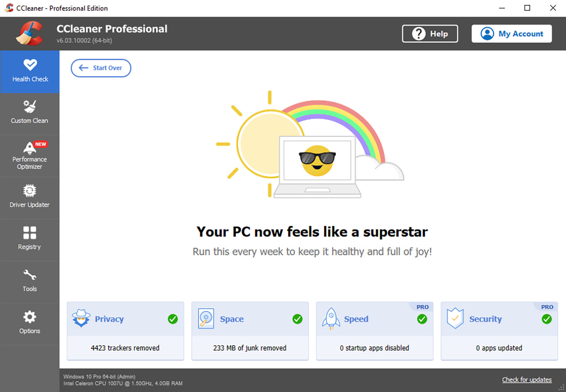The height and width of the screenshot is (392, 566).
Task: Go to Driver Updater
Action: [30, 198]
